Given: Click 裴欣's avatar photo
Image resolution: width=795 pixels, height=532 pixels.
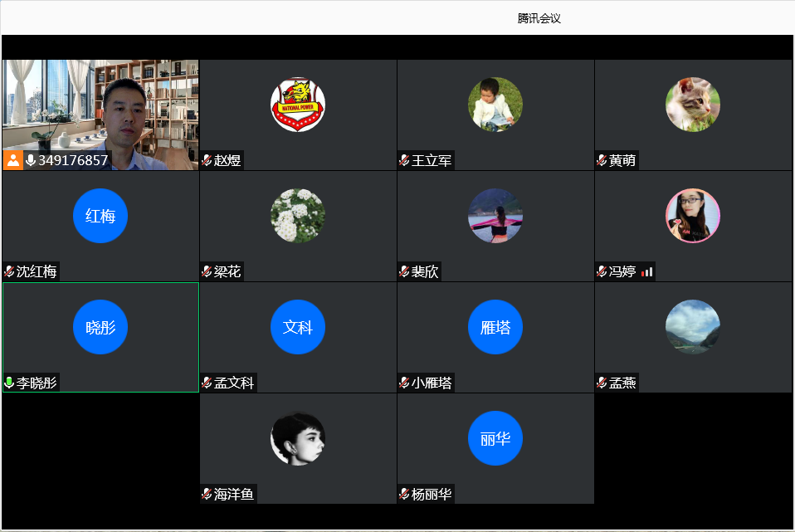Looking at the screenshot, I should coord(495,216).
